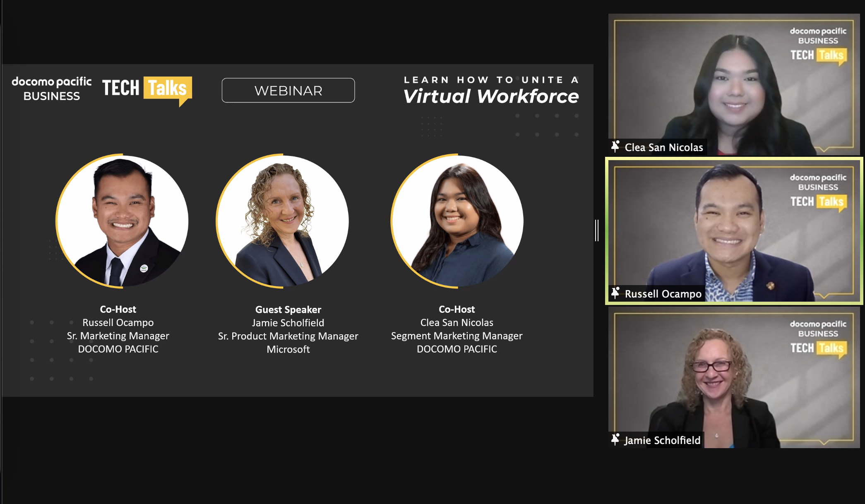Click the Clea San Nicolas name label on her video
Viewport: 865px width, 504px height.
coord(664,147)
